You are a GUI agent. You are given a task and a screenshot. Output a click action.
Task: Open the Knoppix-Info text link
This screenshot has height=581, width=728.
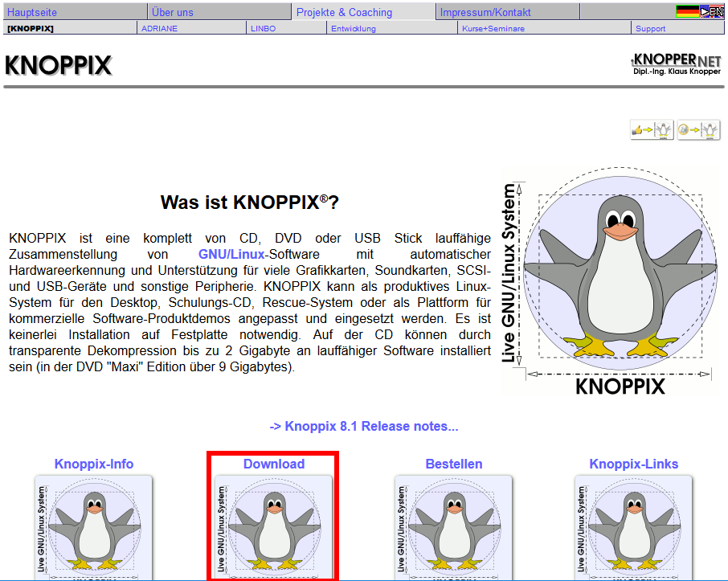94,464
